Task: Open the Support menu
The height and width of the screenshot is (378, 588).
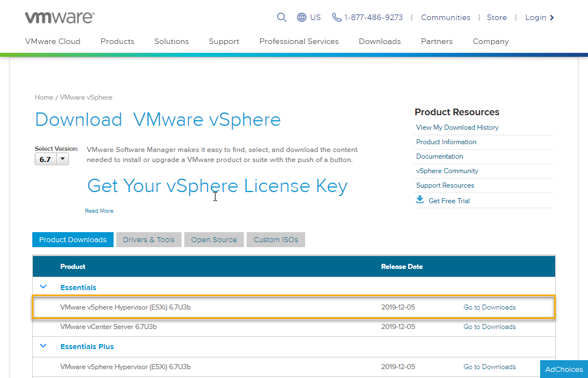Action: click(224, 41)
